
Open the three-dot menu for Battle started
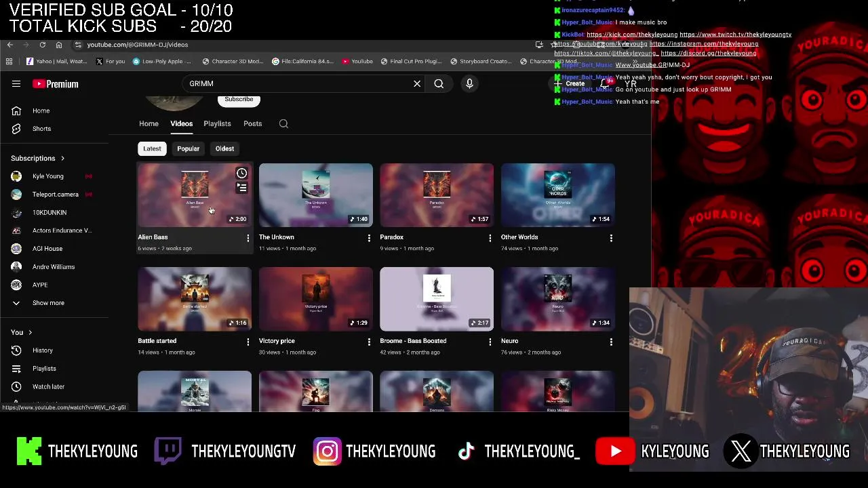click(x=248, y=342)
